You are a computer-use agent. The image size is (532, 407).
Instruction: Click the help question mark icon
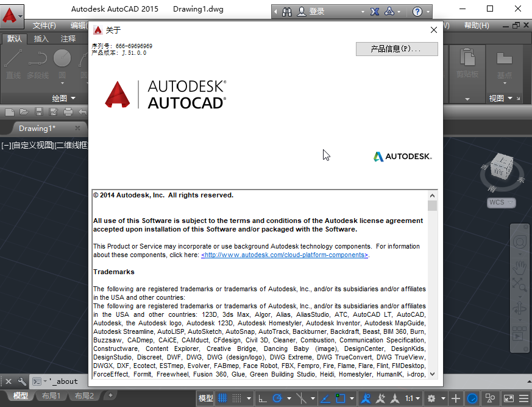point(417,10)
